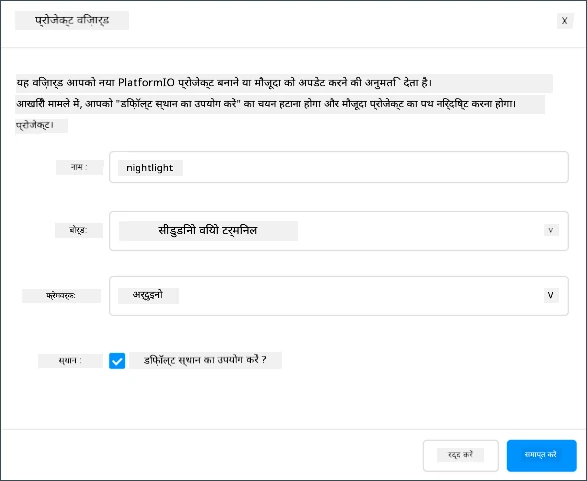Click the फ्रेमवर्क field label

click(61, 296)
